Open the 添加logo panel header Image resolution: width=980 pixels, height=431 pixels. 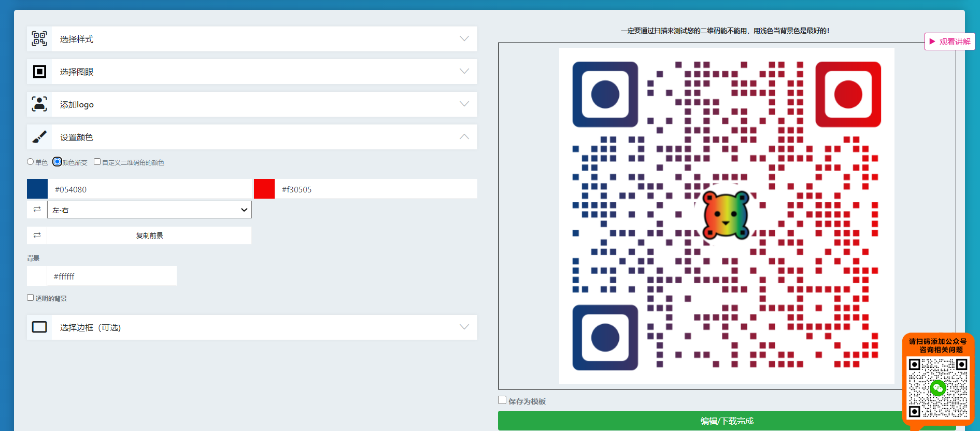252,104
